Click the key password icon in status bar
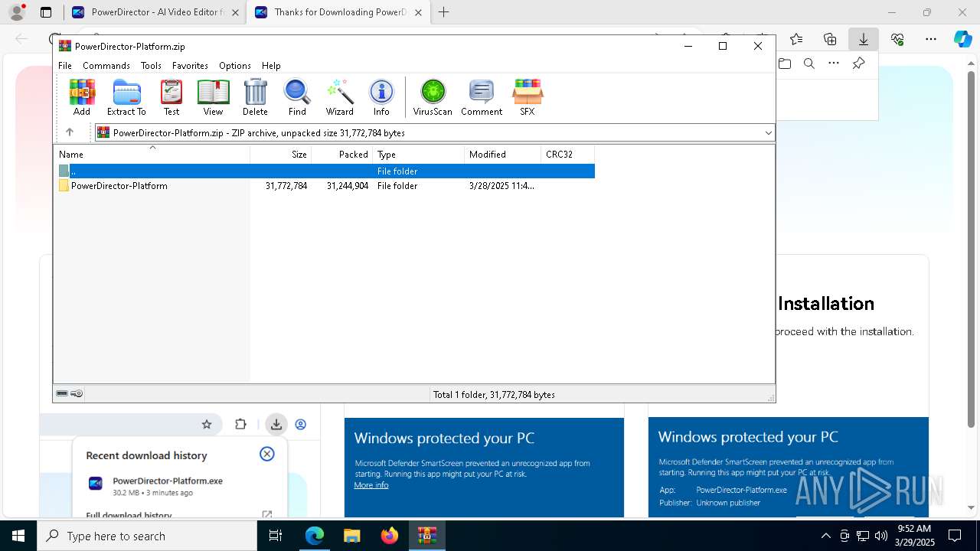This screenshot has height=551, width=980. click(77, 394)
